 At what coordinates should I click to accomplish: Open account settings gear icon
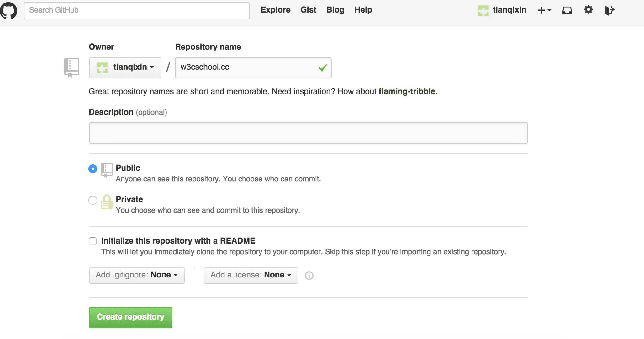click(588, 10)
